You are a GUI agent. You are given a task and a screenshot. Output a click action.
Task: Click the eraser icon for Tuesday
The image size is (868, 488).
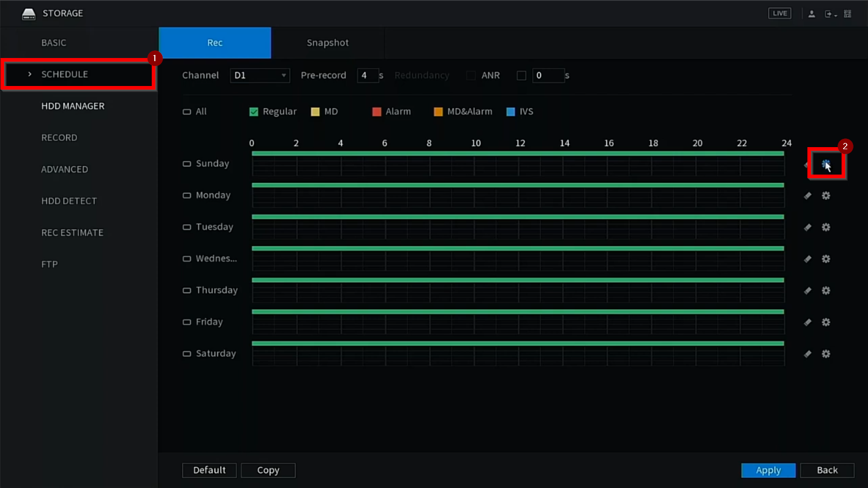coord(807,227)
